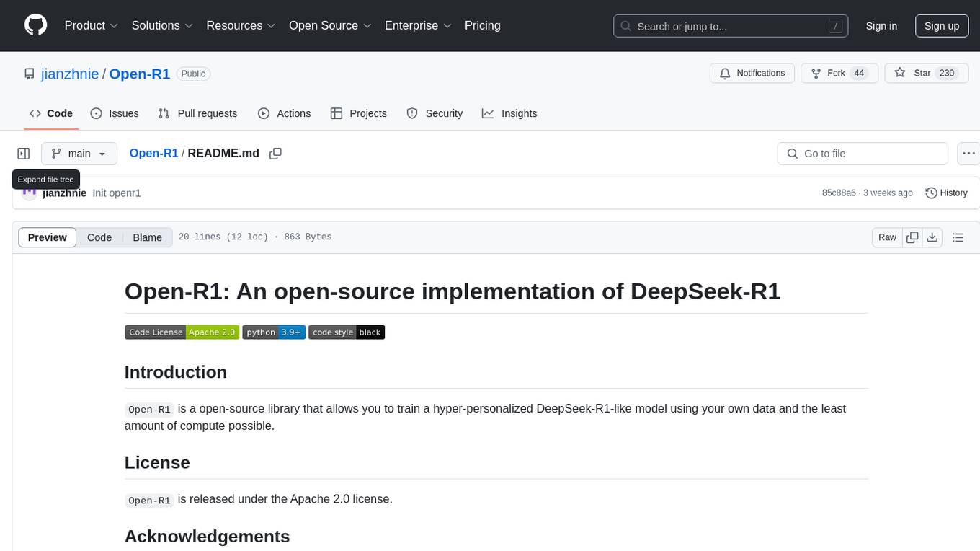Open the Issues tab
The height and width of the screenshot is (551, 980).
[115, 113]
